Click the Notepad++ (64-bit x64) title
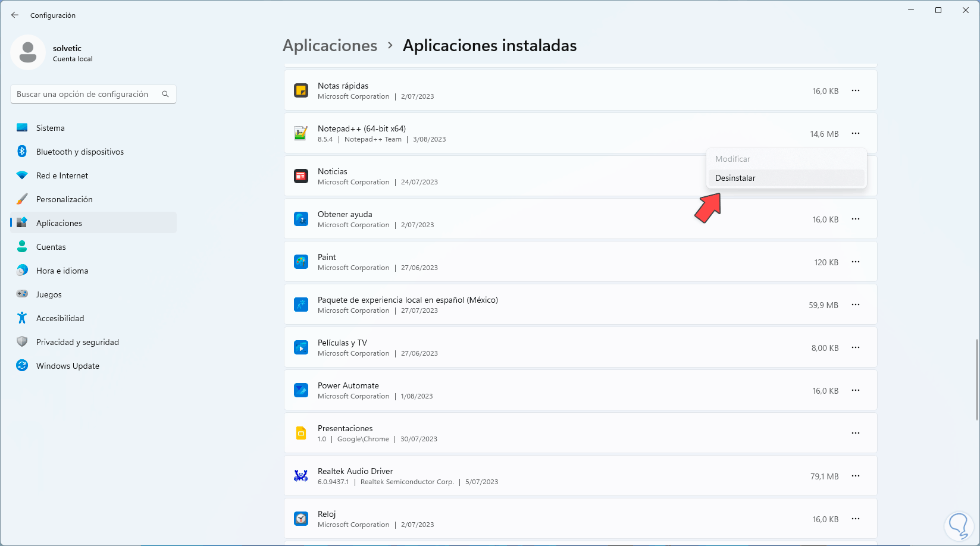This screenshot has width=980, height=546. pyautogui.click(x=362, y=128)
